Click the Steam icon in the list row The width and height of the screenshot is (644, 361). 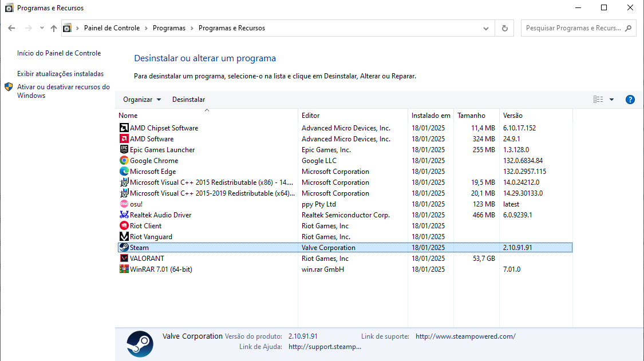click(124, 248)
